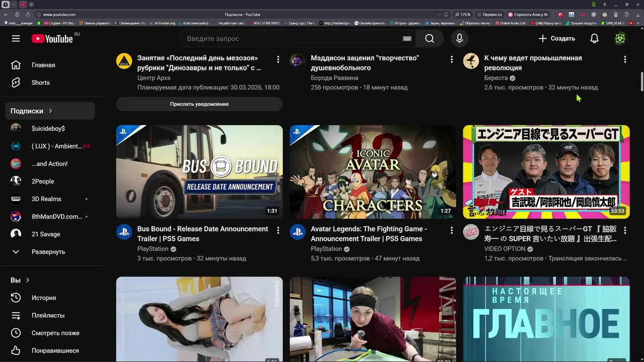Reload the page with browser refresh icon
The image size is (644, 362).
point(28,15)
